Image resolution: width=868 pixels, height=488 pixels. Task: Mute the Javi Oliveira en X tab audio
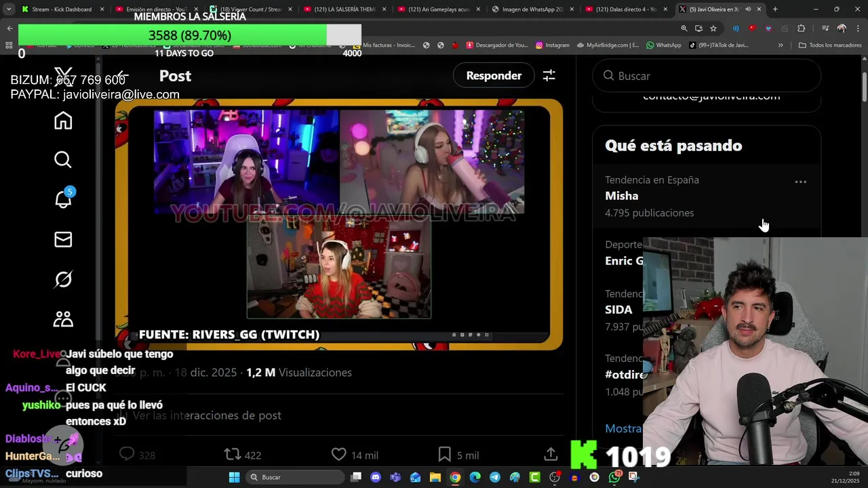748,9
